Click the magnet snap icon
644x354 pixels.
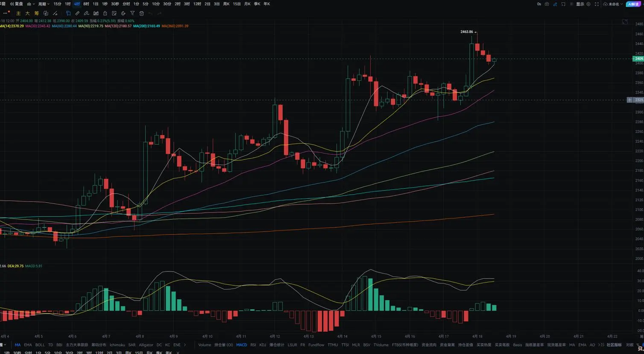click(x=123, y=13)
